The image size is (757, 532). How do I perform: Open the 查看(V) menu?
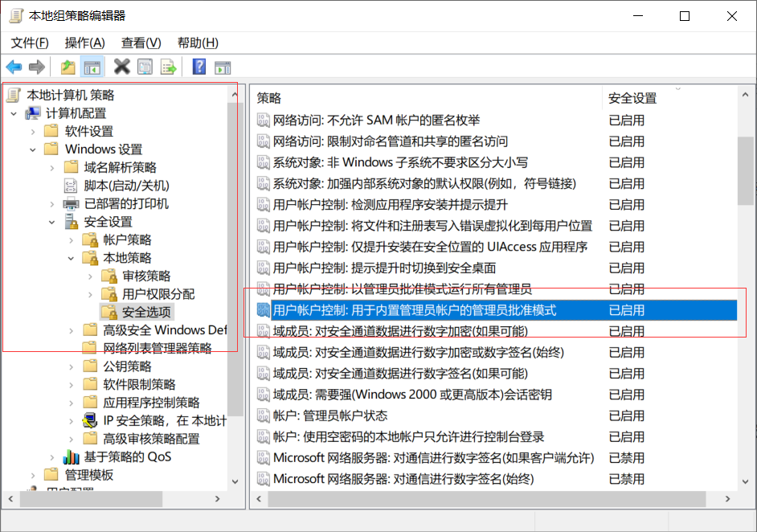[140, 43]
